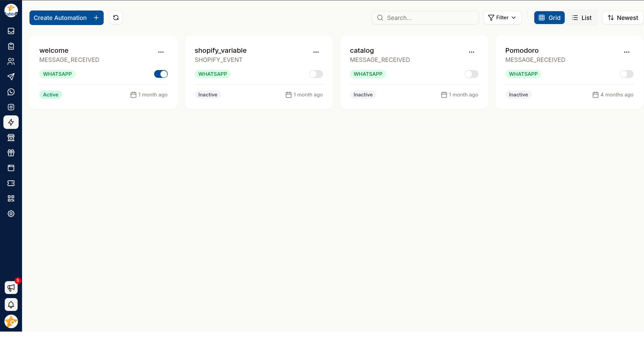The image size is (644, 339).
Task: Open the notifications bell icon
Action: pos(11,305)
